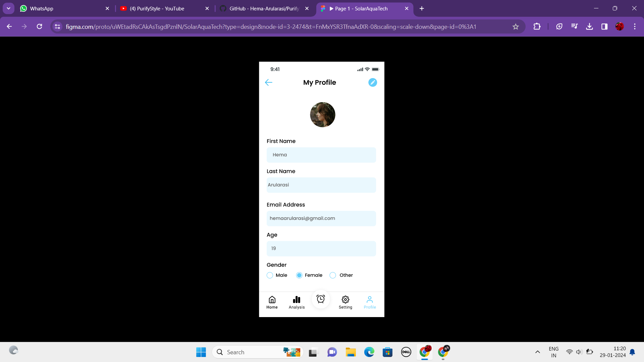This screenshot has width=644, height=362.
Task: Select the Other gender radio button
Action: pos(333,275)
